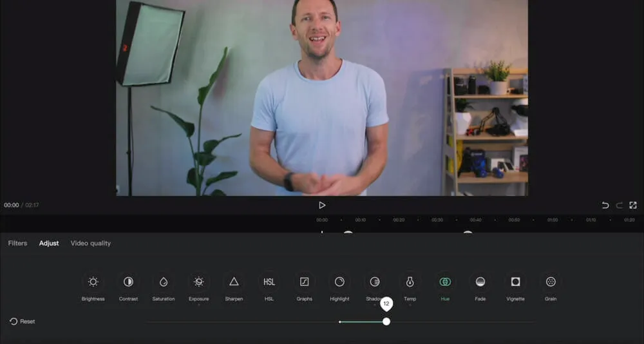Click the active Hue adjustment icon
644x344 pixels.
(445, 282)
